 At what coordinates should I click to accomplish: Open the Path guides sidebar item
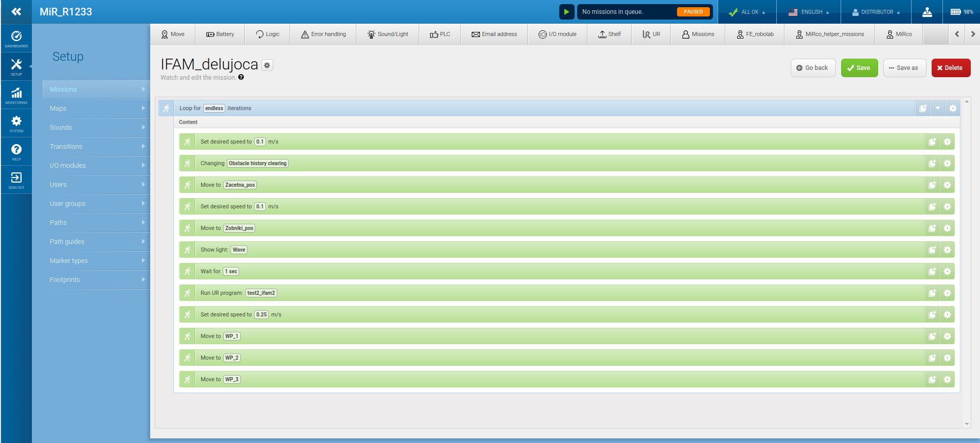[x=96, y=241]
